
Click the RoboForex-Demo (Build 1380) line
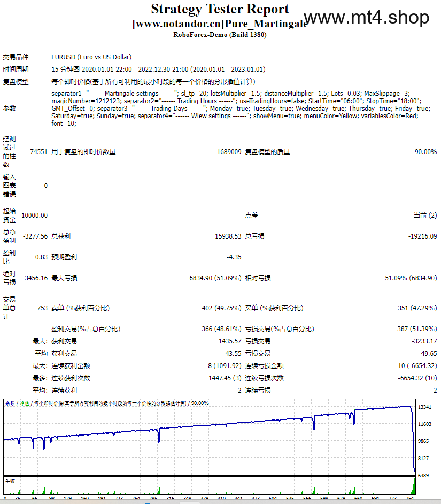[220, 35]
